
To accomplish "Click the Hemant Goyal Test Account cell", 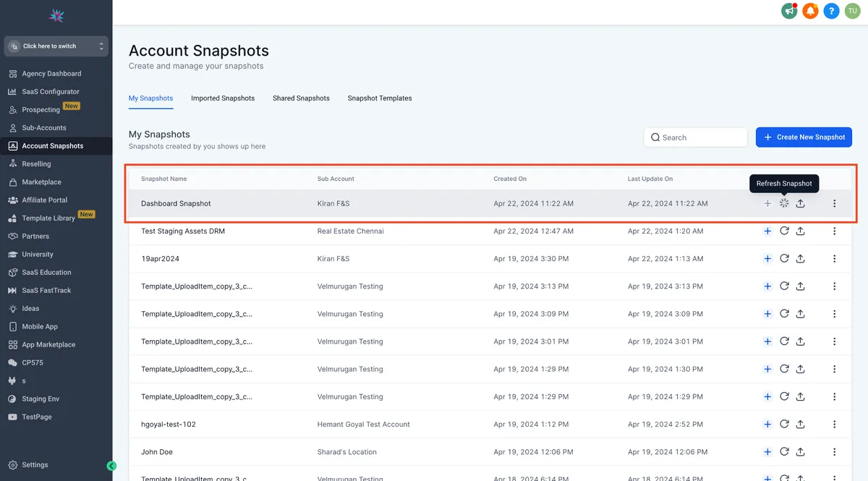I will pyautogui.click(x=363, y=425).
